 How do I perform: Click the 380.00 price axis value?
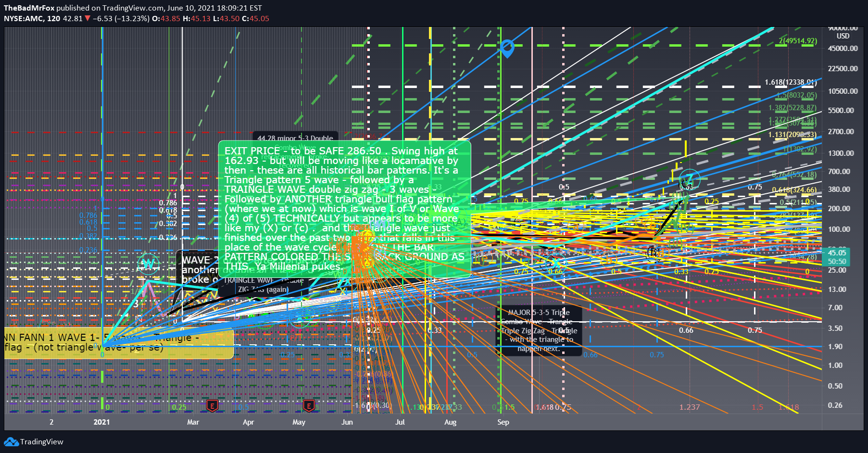coord(839,189)
